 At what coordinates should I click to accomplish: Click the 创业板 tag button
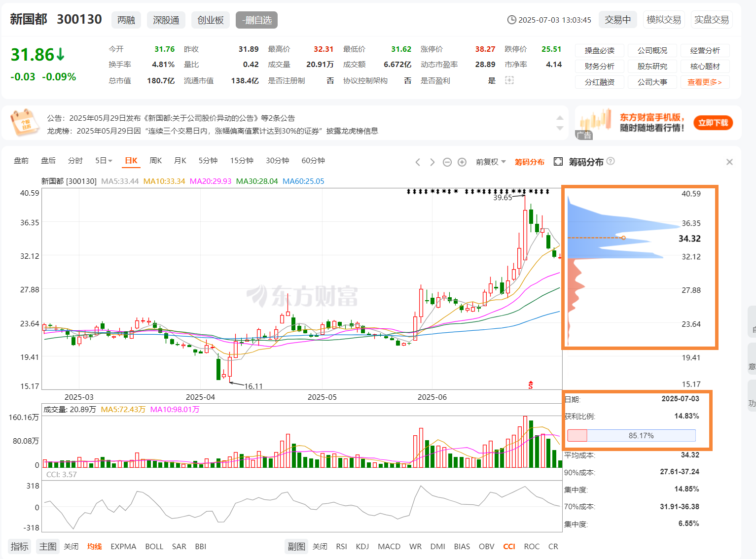211,20
